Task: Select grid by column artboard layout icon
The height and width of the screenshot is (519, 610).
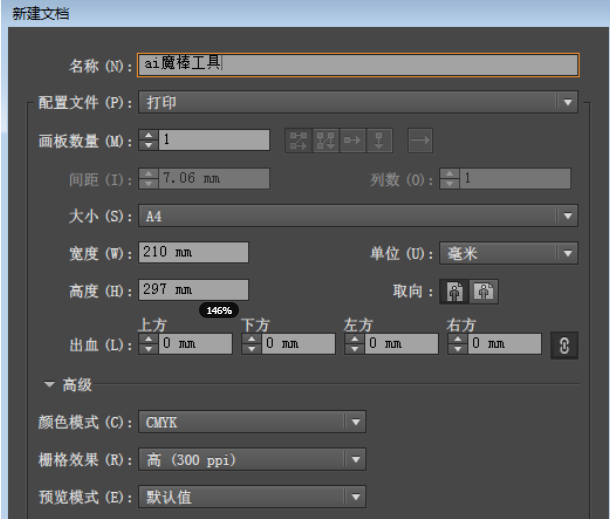Action: pyautogui.click(x=325, y=140)
